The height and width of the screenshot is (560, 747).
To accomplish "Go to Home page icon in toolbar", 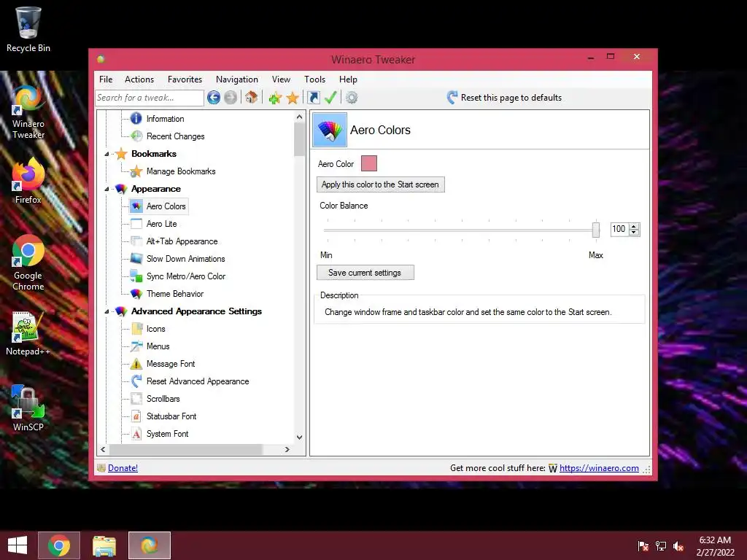I will [252, 98].
